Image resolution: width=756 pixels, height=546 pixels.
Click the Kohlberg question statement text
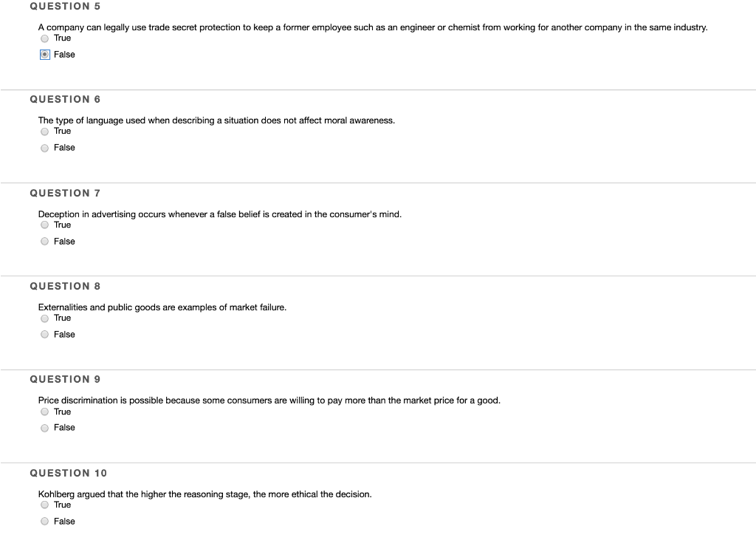click(205, 494)
